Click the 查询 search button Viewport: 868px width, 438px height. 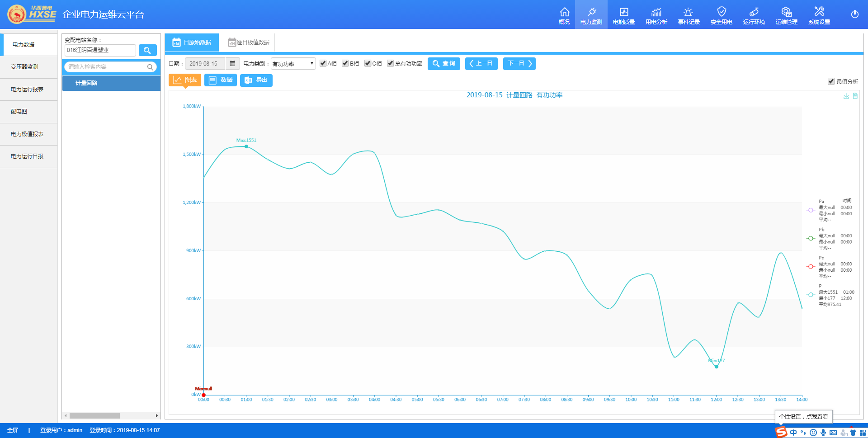pyautogui.click(x=443, y=64)
